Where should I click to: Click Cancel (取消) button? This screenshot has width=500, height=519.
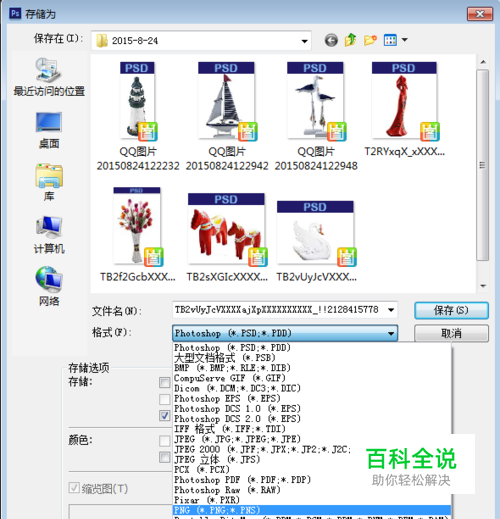tap(451, 333)
